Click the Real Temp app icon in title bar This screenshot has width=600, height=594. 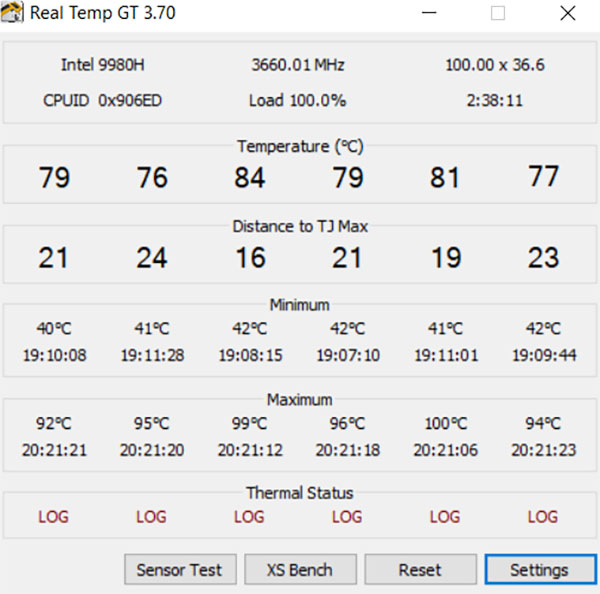pyautogui.click(x=14, y=14)
